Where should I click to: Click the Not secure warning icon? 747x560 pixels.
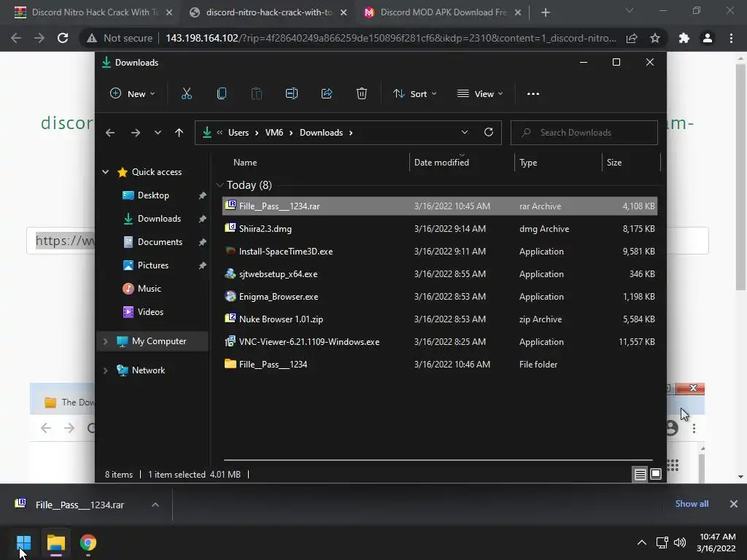(91, 38)
